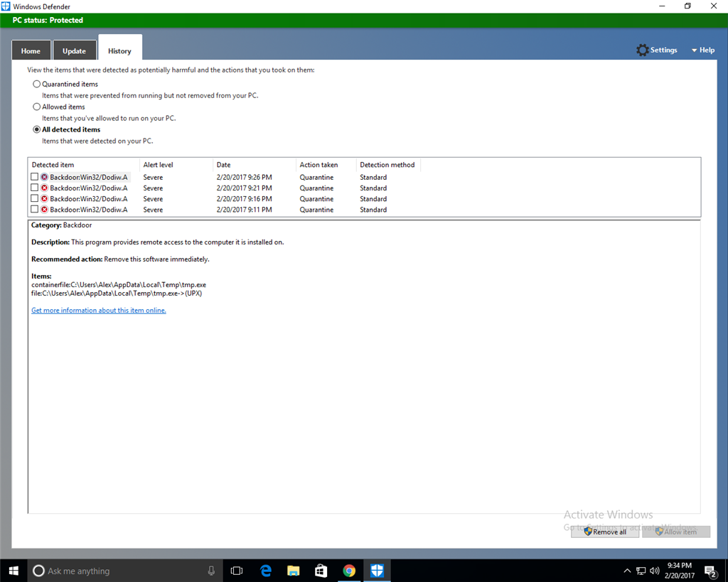Select the date 2/20/2017 9:16 PM
Image resolution: width=728 pixels, height=582 pixels.
point(245,199)
